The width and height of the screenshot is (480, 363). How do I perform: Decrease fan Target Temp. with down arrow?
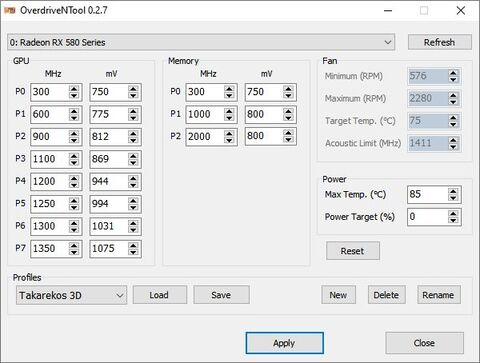tap(453, 124)
